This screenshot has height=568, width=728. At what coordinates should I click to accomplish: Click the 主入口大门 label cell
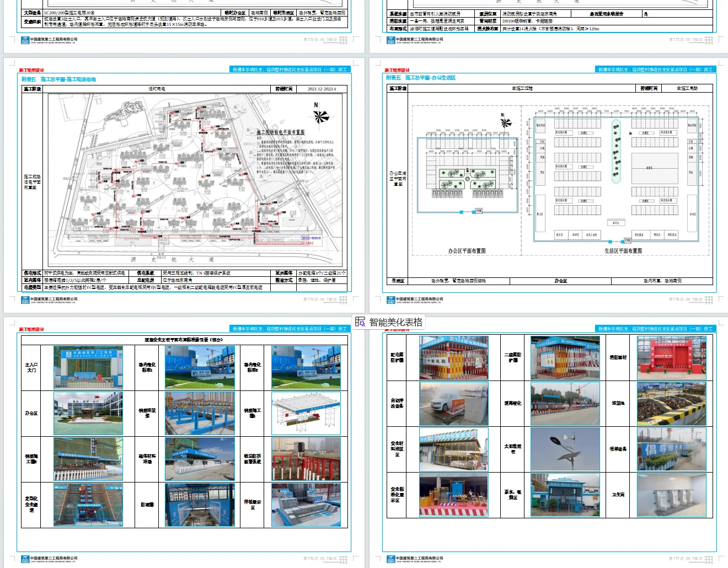tap(31, 367)
